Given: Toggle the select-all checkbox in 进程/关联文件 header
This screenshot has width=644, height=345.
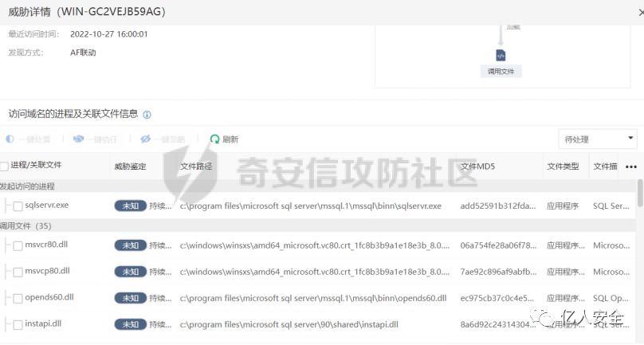Looking at the screenshot, I should pyautogui.click(x=4, y=166).
